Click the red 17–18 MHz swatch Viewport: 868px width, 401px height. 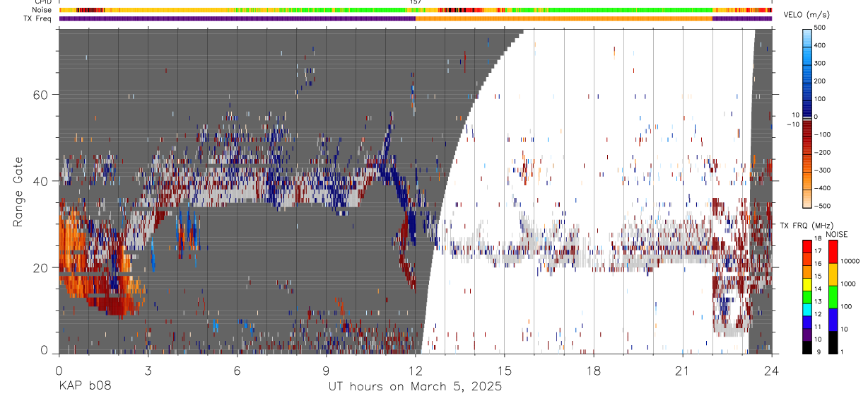[808, 246]
